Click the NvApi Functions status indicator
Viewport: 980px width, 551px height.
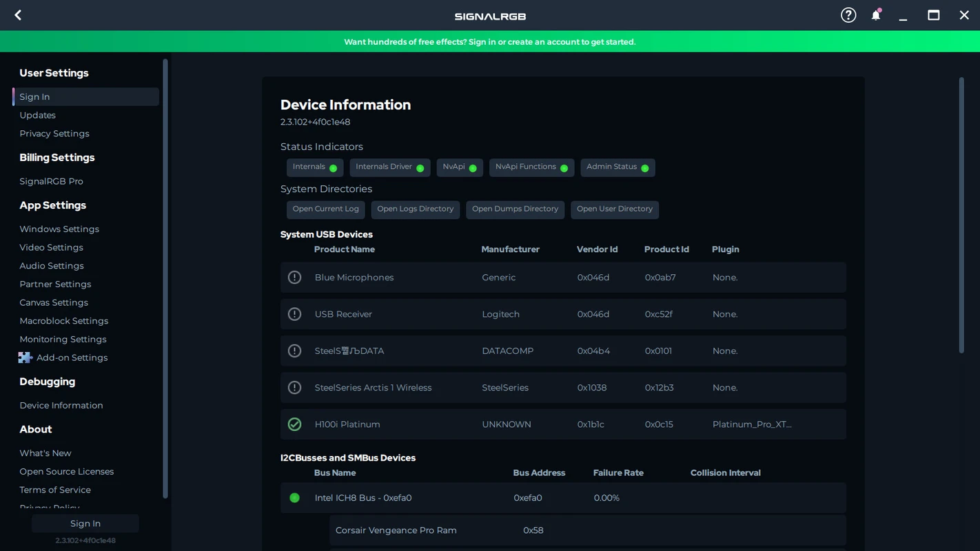coord(531,167)
